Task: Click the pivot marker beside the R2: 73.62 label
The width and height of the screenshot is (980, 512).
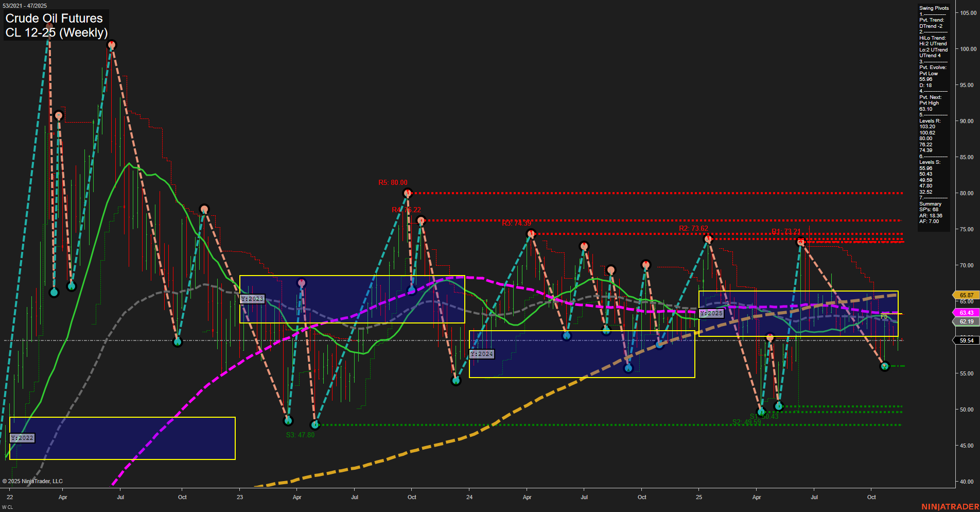Action: pyautogui.click(x=708, y=238)
